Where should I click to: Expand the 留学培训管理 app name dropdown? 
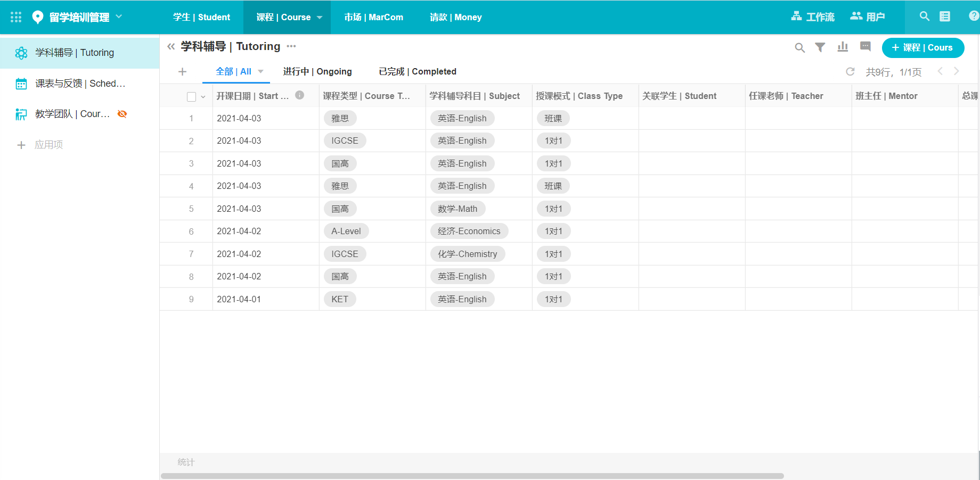coord(119,16)
